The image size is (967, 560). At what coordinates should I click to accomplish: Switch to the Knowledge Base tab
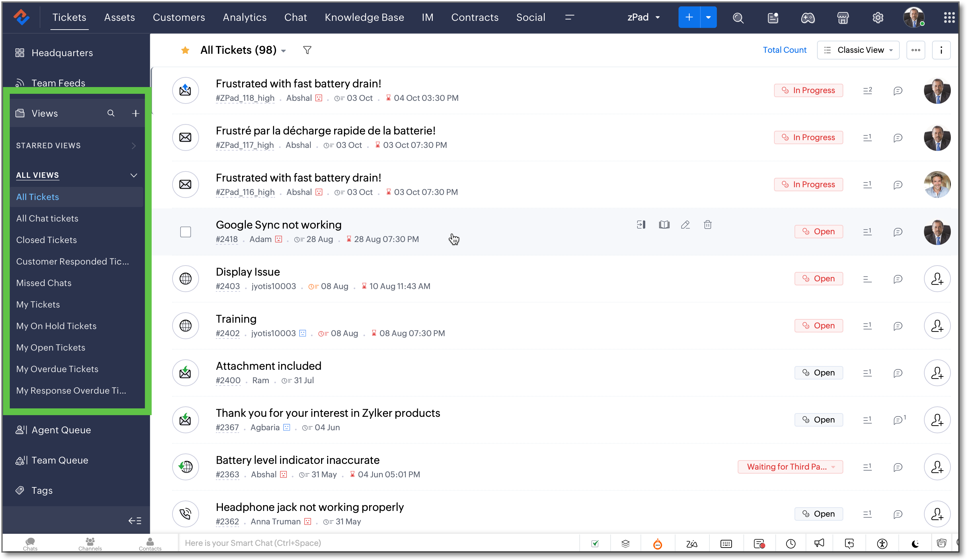[x=364, y=17]
